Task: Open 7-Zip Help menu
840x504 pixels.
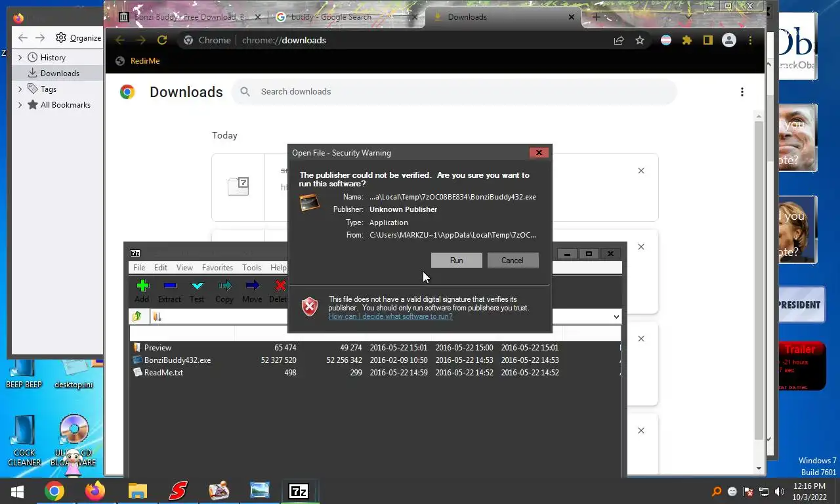Action: (x=278, y=268)
